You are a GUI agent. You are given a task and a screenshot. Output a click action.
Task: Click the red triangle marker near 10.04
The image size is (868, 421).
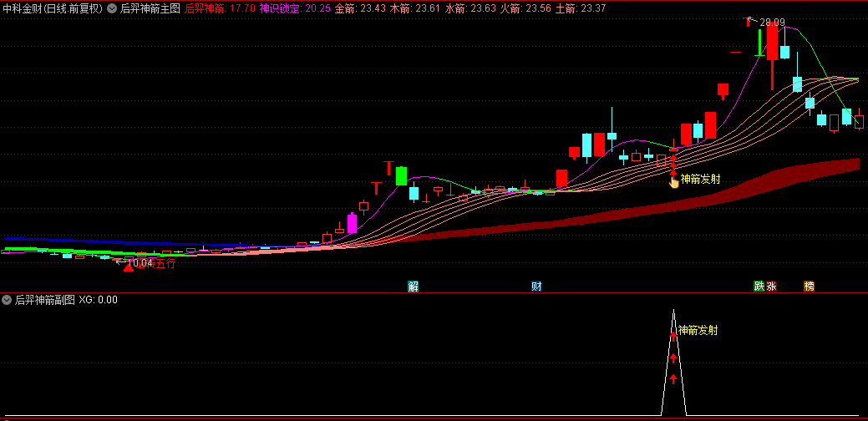[x=129, y=266]
